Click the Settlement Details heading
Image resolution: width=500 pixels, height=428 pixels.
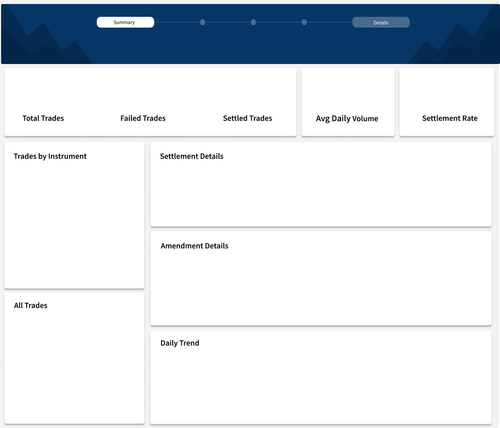click(x=192, y=156)
